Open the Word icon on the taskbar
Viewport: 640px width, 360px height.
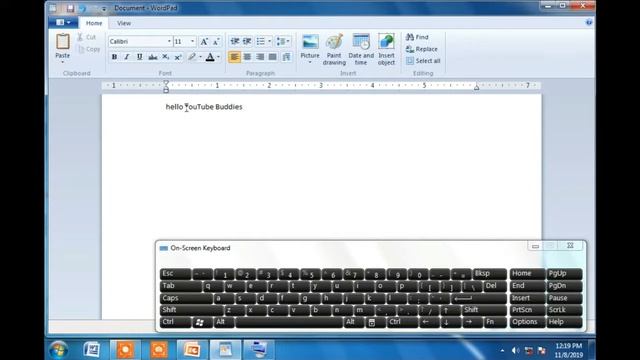coord(92,350)
